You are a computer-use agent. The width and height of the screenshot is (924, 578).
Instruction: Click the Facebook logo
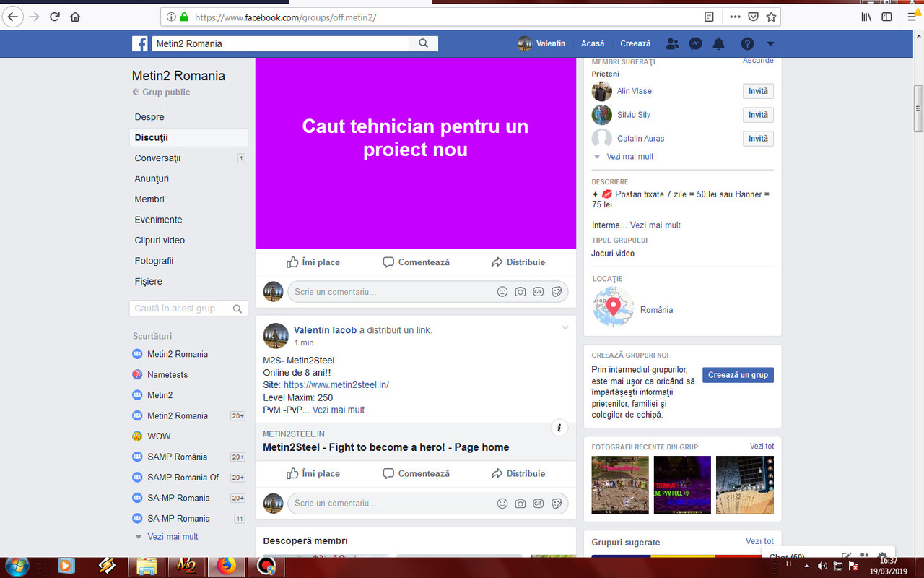click(x=139, y=43)
